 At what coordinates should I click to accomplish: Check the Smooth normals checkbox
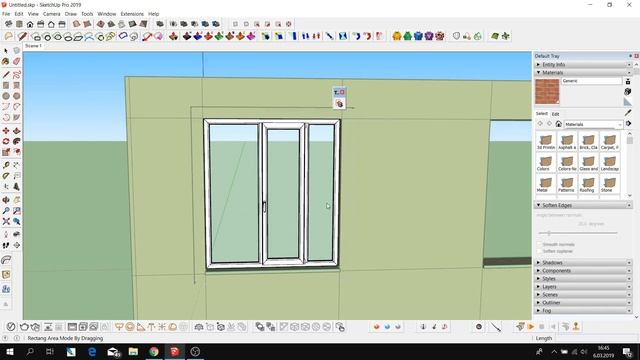pyautogui.click(x=540, y=244)
